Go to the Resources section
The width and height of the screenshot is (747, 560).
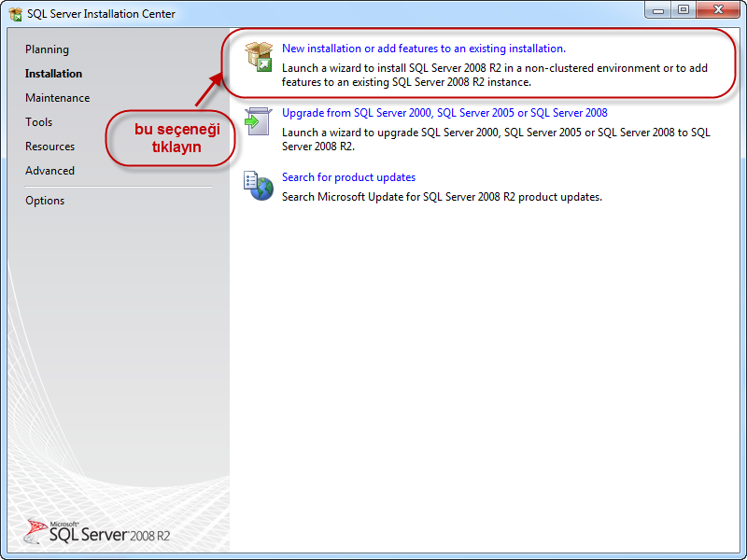coord(49,147)
